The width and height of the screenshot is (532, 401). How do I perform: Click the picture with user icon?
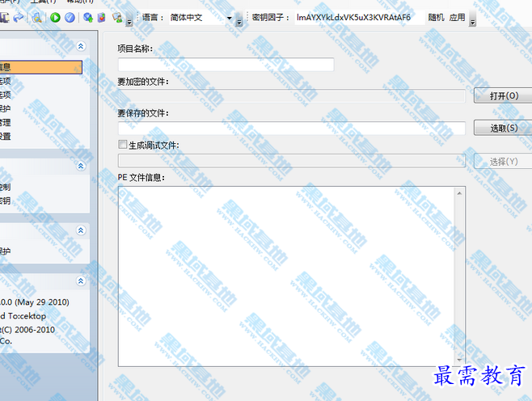(117, 17)
